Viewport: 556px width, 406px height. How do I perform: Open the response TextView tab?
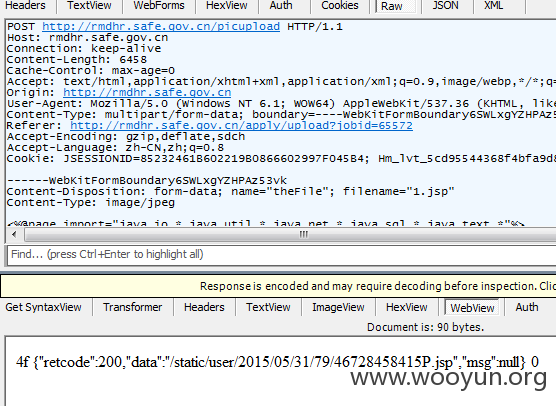268,307
